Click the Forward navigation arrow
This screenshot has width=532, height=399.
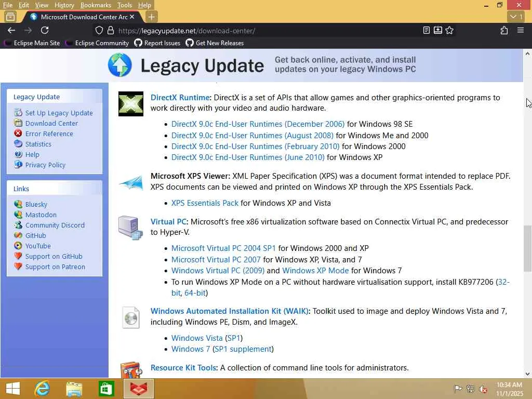(28, 30)
